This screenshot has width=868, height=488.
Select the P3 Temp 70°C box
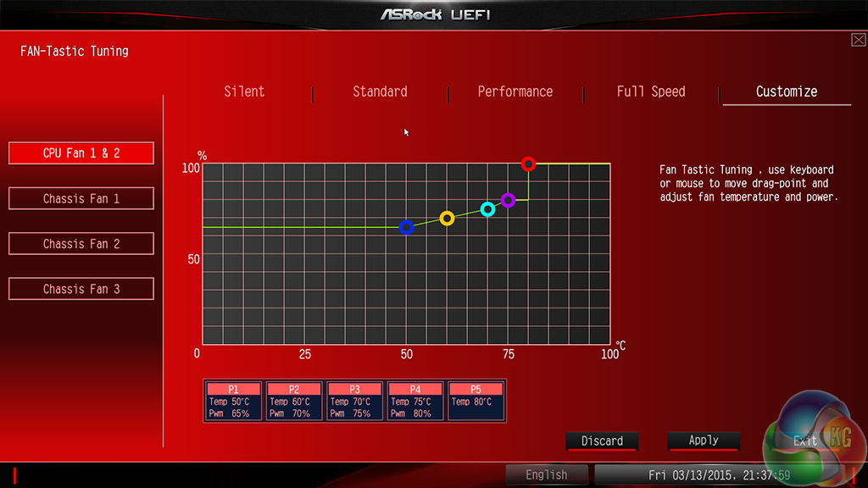pos(354,401)
